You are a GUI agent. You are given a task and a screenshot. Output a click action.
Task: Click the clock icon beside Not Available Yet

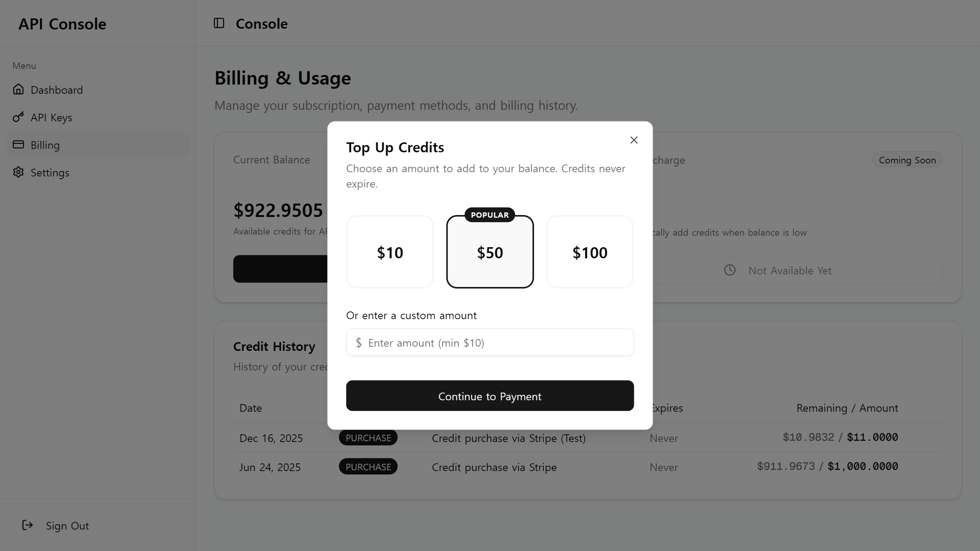730,270
